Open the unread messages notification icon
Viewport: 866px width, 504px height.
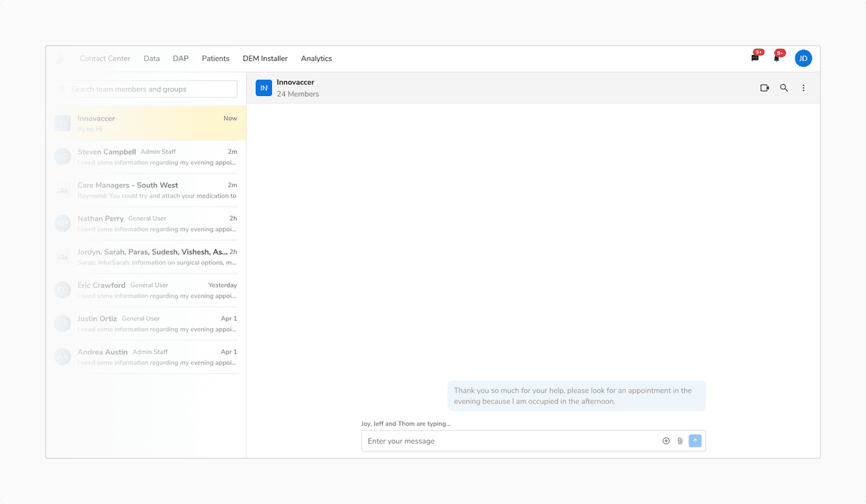coord(755,56)
